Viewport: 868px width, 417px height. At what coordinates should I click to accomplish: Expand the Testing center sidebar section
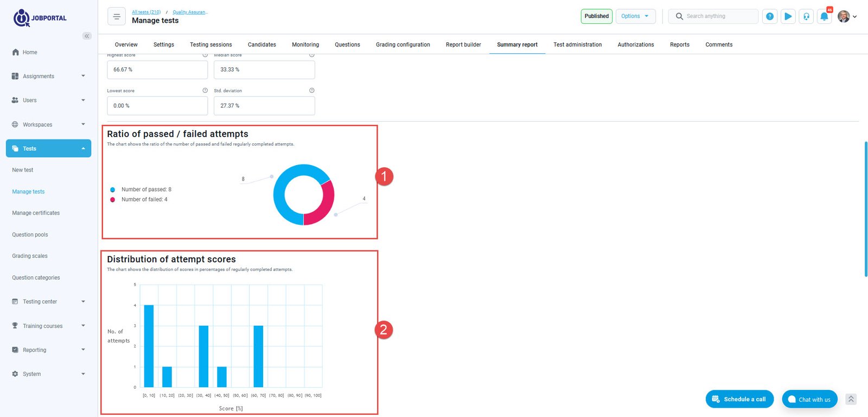click(x=48, y=302)
